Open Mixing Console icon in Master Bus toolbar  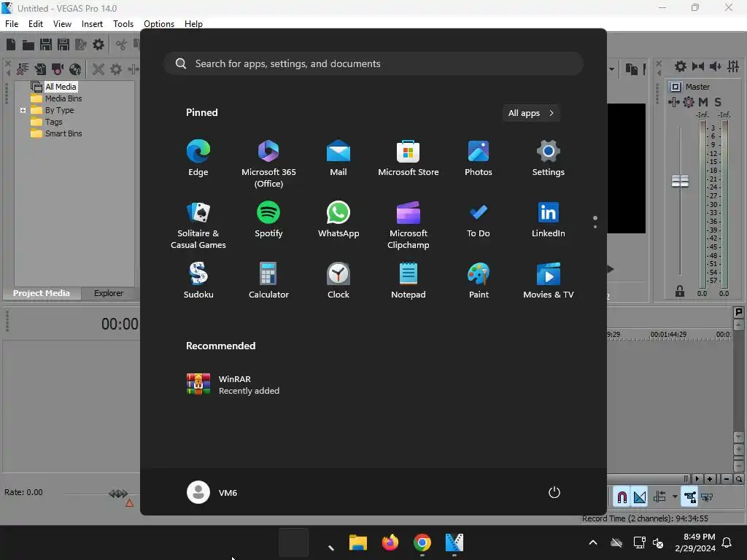tap(733, 66)
